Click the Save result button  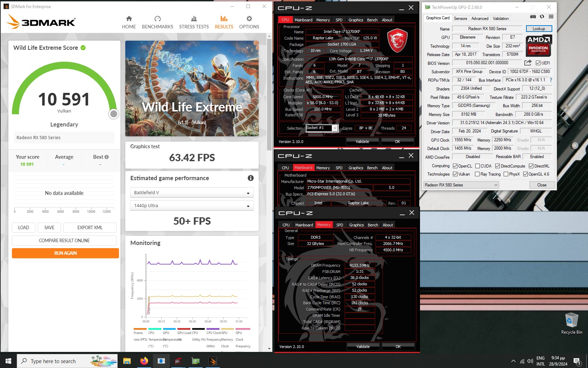[49, 227]
